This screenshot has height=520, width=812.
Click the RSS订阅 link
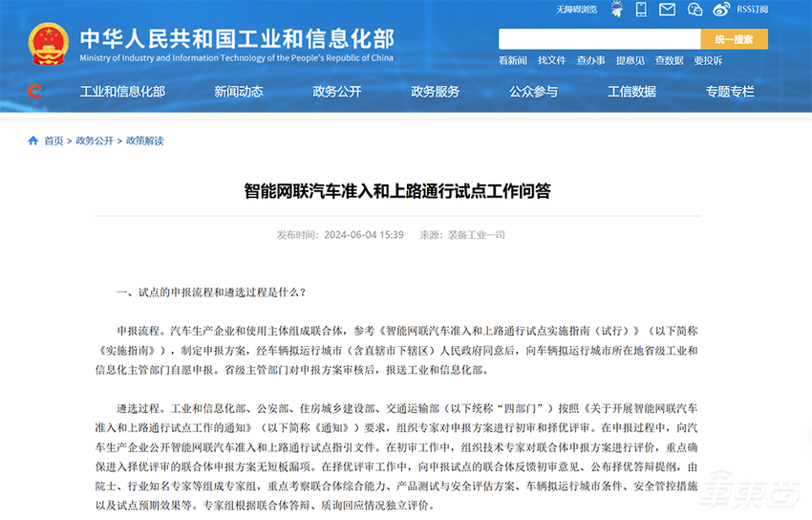[752, 10]
